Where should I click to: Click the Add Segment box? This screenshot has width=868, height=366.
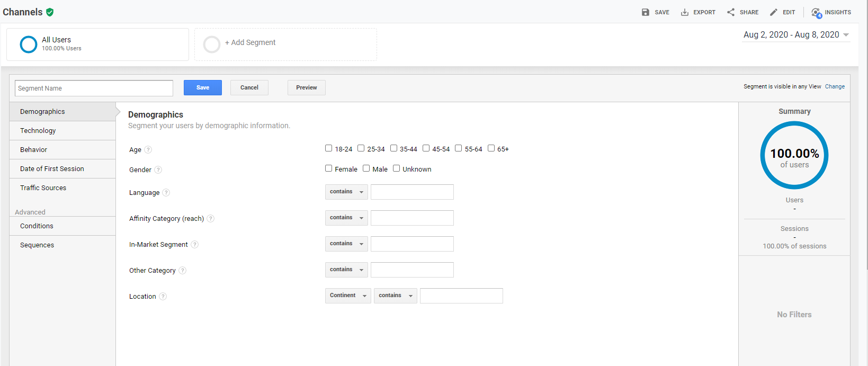tap(285, 44)
